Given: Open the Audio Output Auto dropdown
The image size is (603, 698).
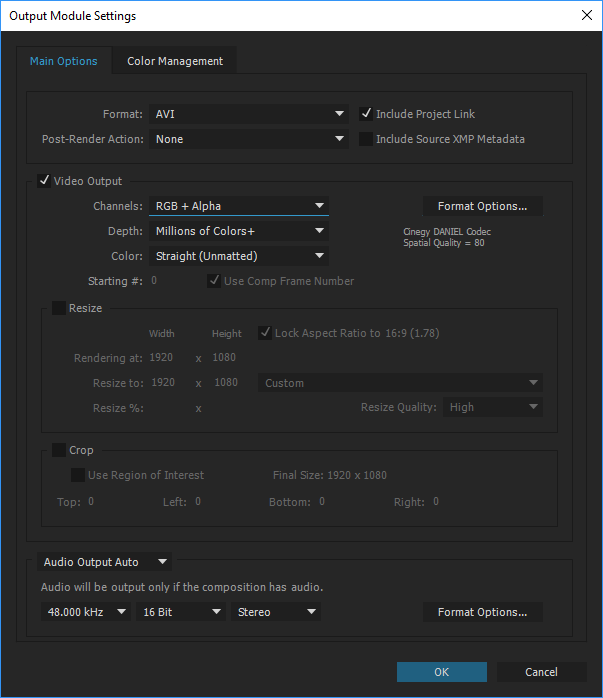Looking at the screenshot, I should click(105, 562).
